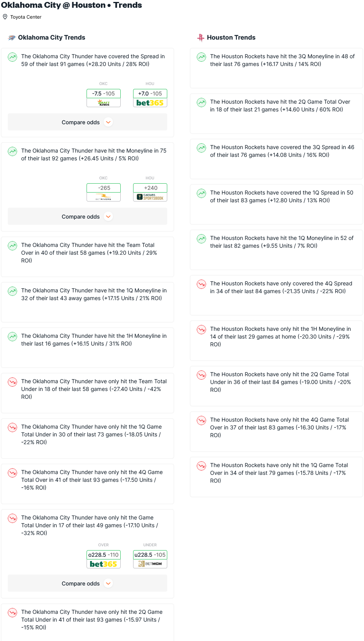Open the Thunder 1H Moneyline trend card

87,347
